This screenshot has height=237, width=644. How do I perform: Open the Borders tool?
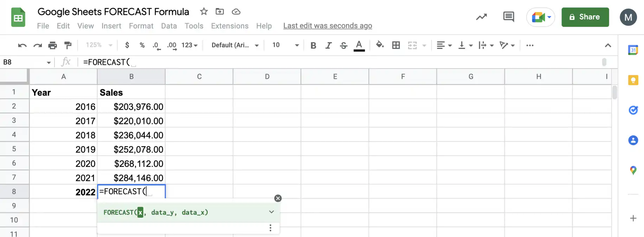396,45
